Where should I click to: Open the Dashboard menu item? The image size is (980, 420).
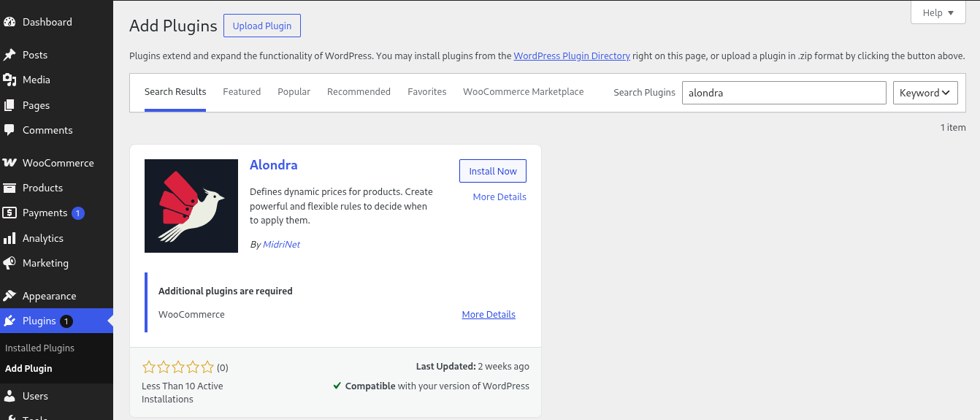pyautogui.click(x=56, y=22)
